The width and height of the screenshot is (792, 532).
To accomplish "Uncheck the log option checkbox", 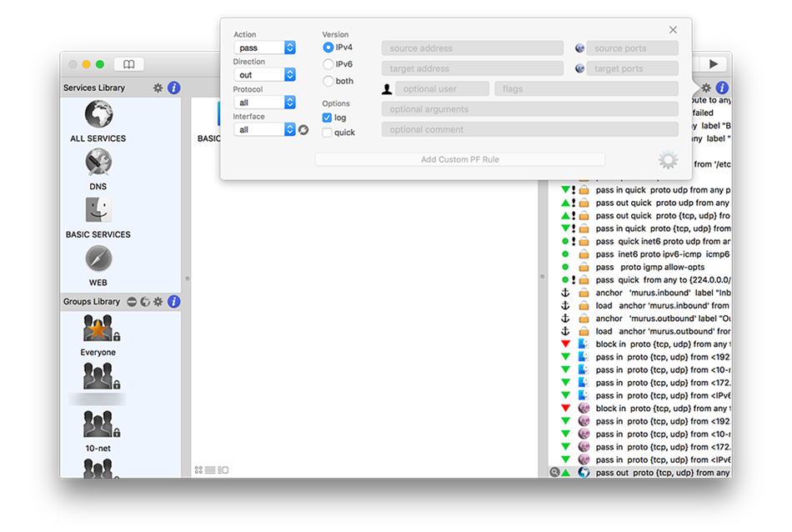I will pos(328,118).
